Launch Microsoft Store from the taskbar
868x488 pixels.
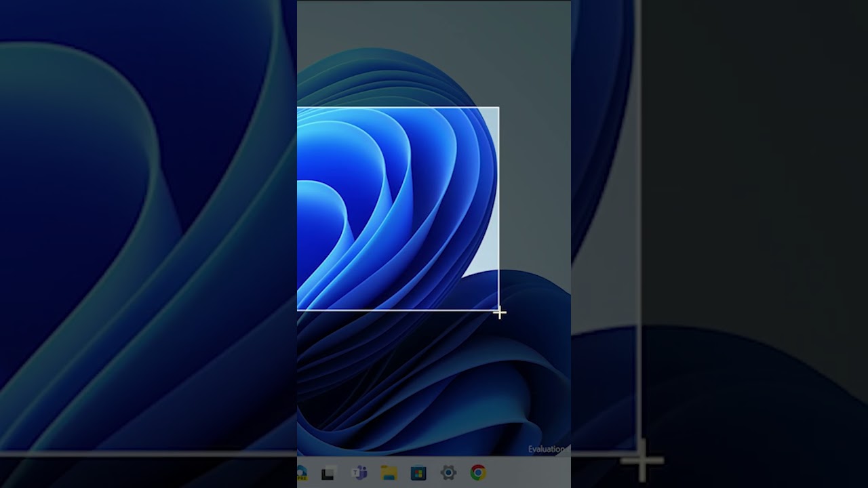pos(418,472)
